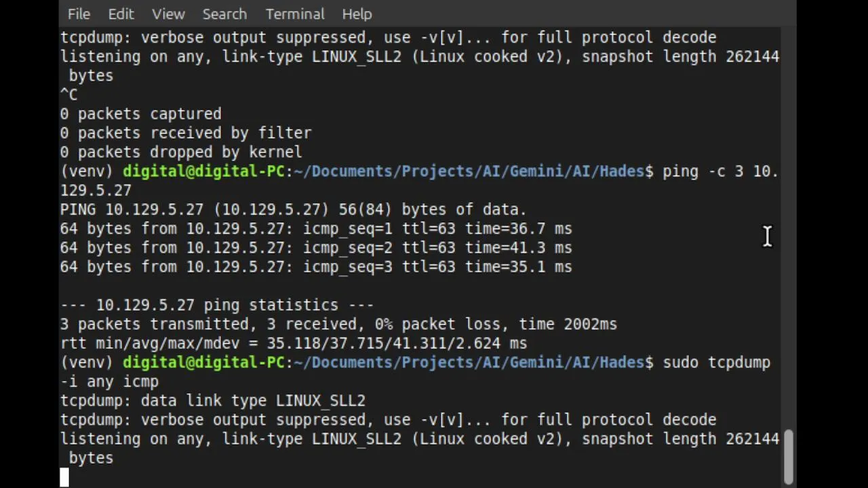Click the '3 packets transmitted' line

pyautogui.click(x=338, y=325)
